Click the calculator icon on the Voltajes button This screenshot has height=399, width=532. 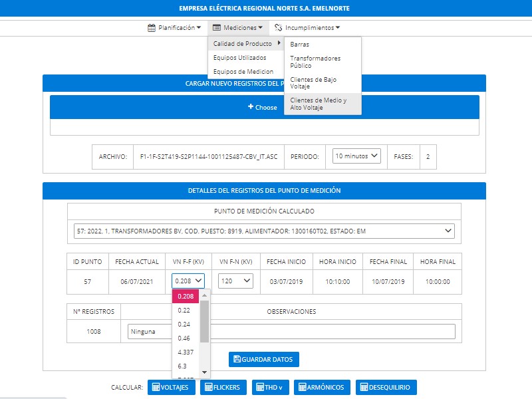[156, 387]
